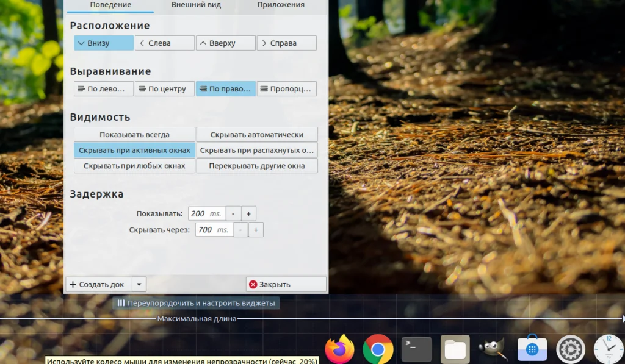Toggle 'Скрывать при любых окнах' option
625x364 pixels.
(x=134, y=165)
